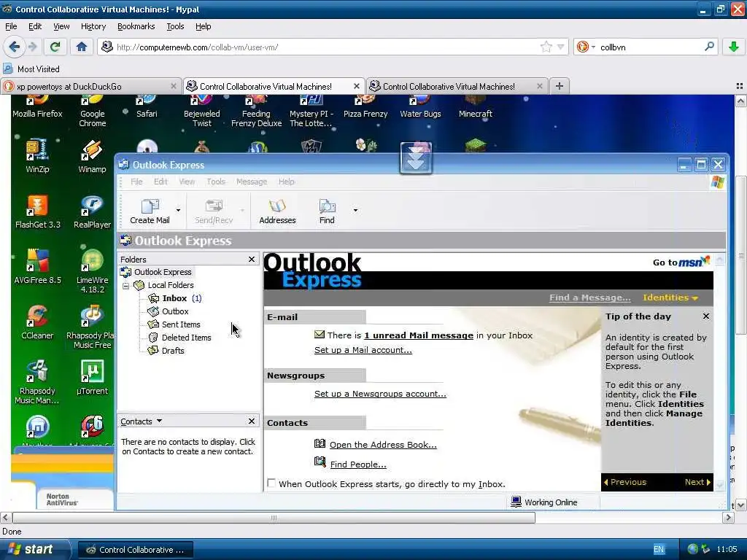Bookmark page with the star icon
The width and height of the screenshot is (747, 560).
(546, 47)
